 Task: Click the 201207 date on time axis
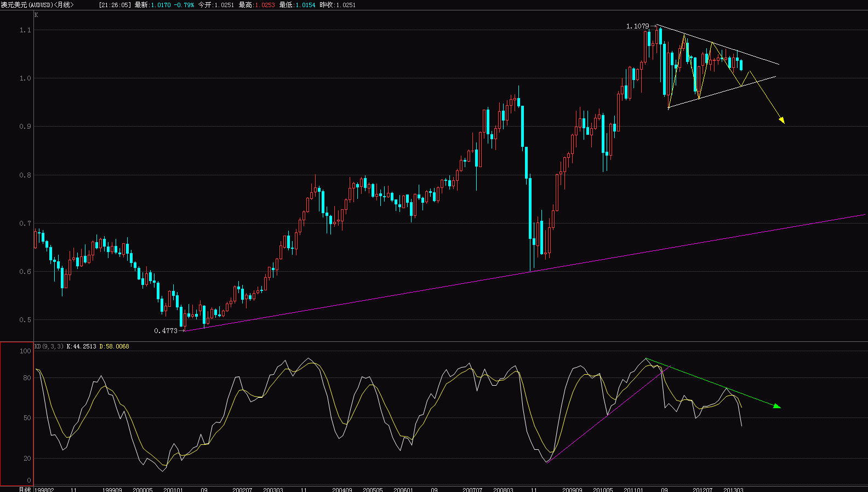point(703,489)
